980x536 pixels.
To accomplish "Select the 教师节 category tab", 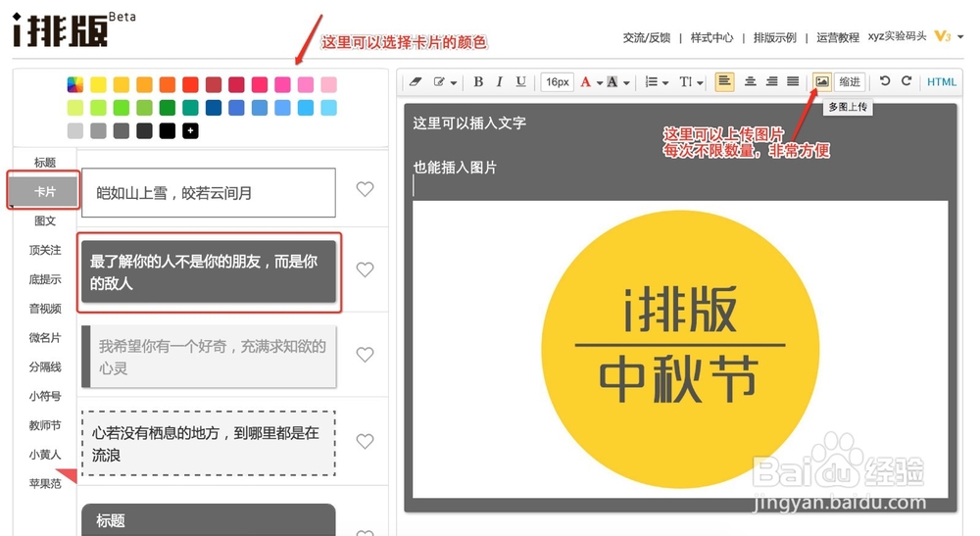I will (x=45, y=425).
